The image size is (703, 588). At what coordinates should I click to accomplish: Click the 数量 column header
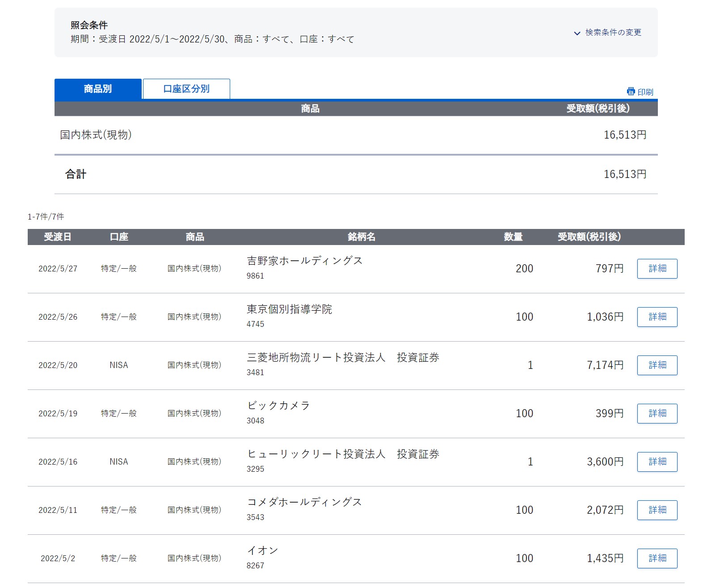coord(513,237)
